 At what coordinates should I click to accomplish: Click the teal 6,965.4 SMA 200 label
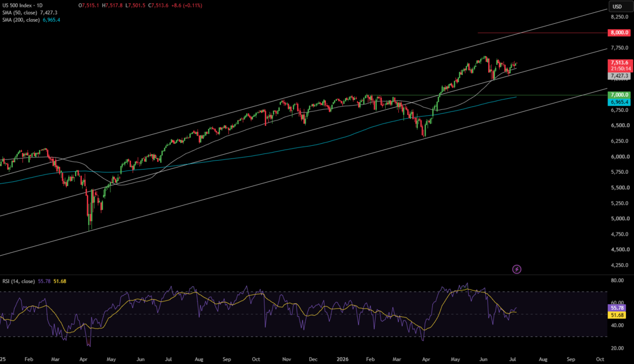pyautogui.click(x=618, y=101)
